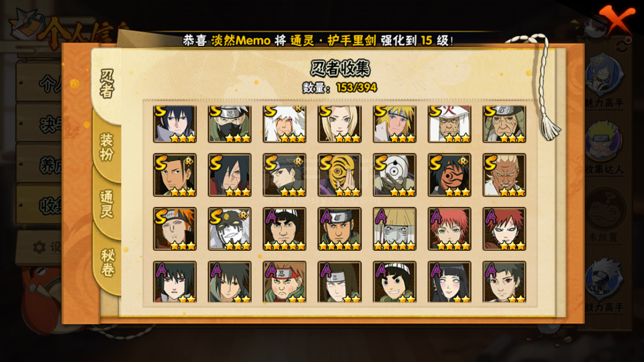This screenshot has width=644, height=362.
Task: Click the gear settings button at left
Action: [x=39, y=247]
